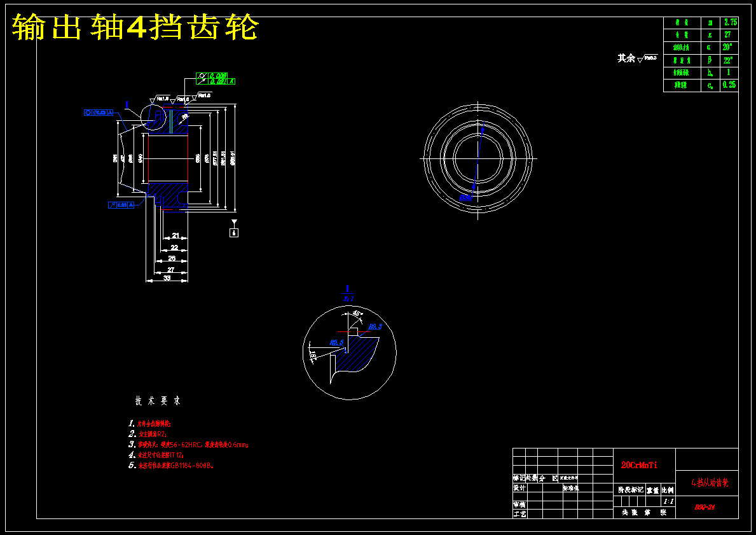
Task: Click the helix angle value '22°' cell
Action: click(x=729, y=60)
